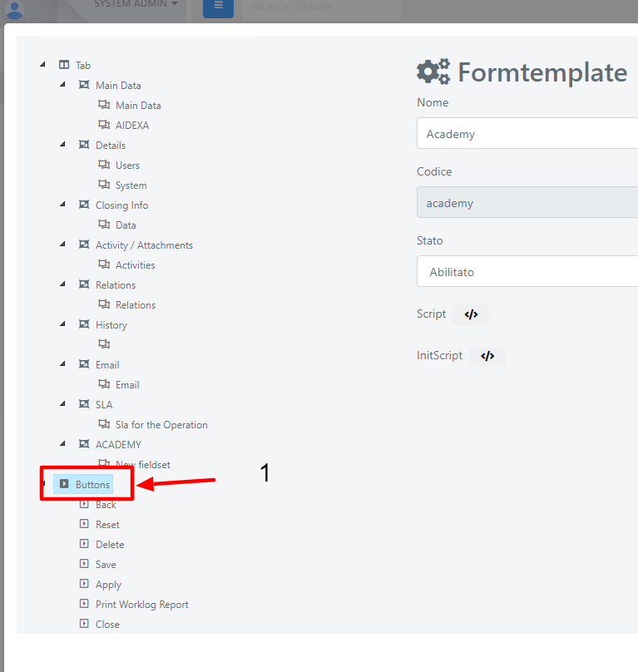Click the Ricerca Globale search field

[x=322, y=7]
